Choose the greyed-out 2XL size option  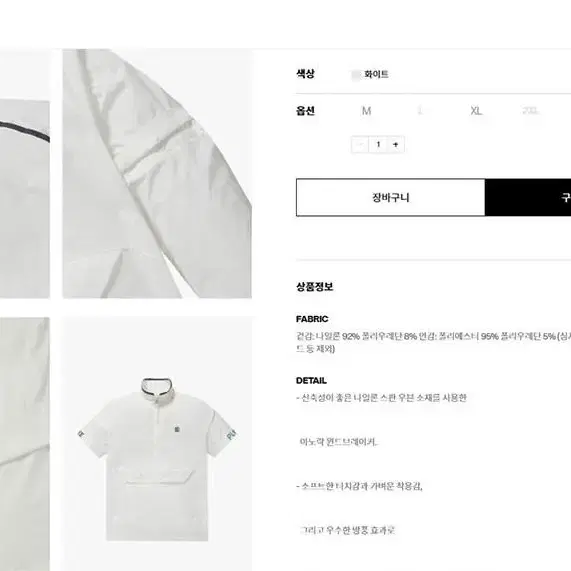[531, 111]
